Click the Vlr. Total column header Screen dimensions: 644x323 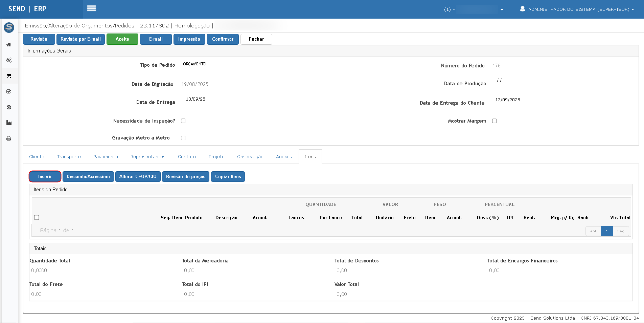620,218
